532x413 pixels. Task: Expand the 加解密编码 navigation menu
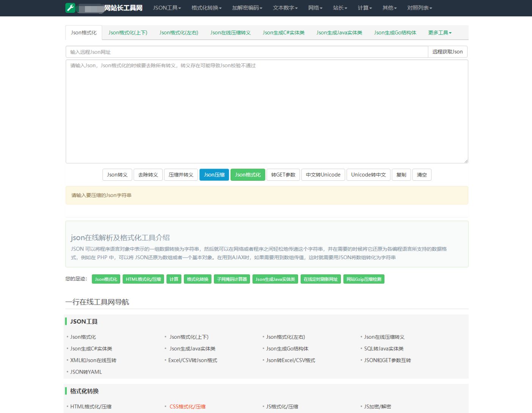(x=247, y=8)
